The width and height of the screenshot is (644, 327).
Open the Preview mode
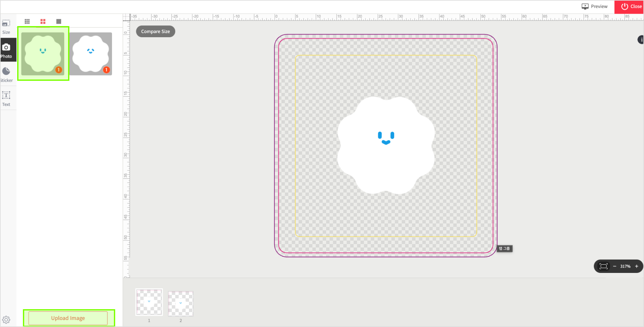pos(594,6)
